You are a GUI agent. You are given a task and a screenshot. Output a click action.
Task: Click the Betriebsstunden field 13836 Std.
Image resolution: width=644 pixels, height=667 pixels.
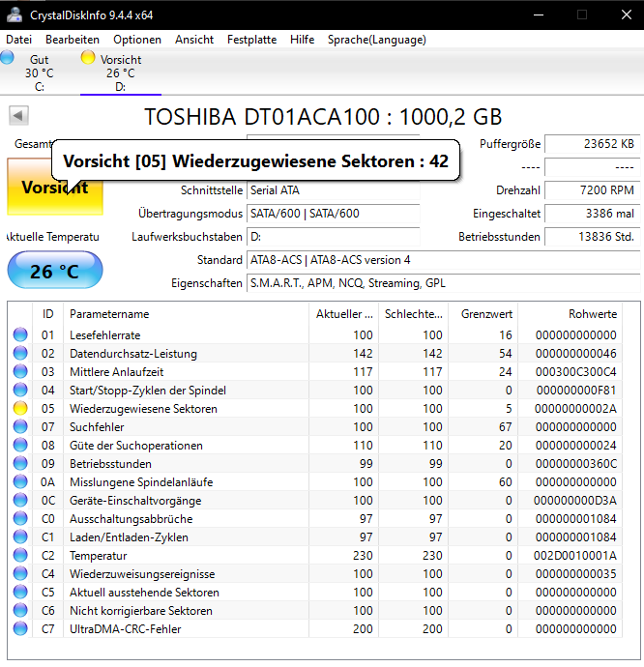(x=593, y=237)
